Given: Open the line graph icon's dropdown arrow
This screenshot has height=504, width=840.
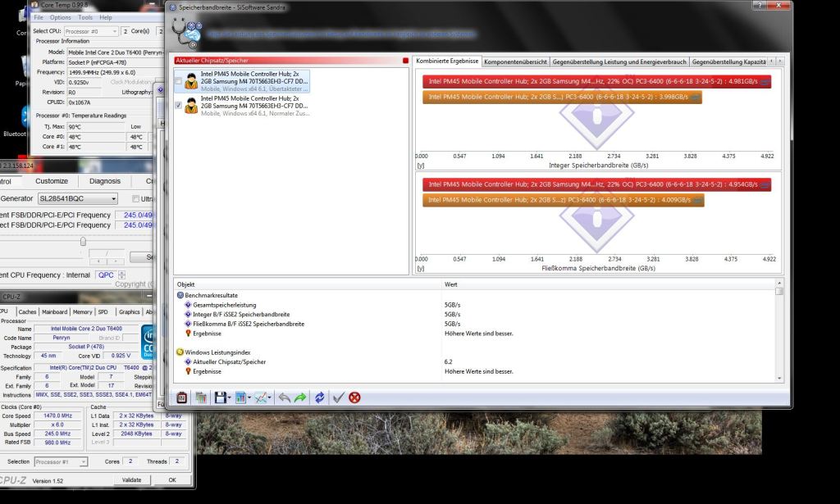Looking at the screenshot, I should (x=269, y=397).
